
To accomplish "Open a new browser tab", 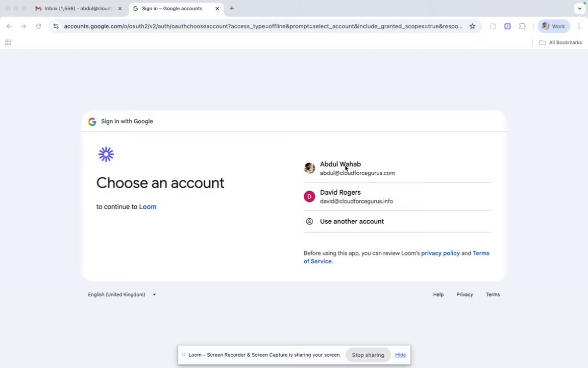I will (x=232, y=8).
